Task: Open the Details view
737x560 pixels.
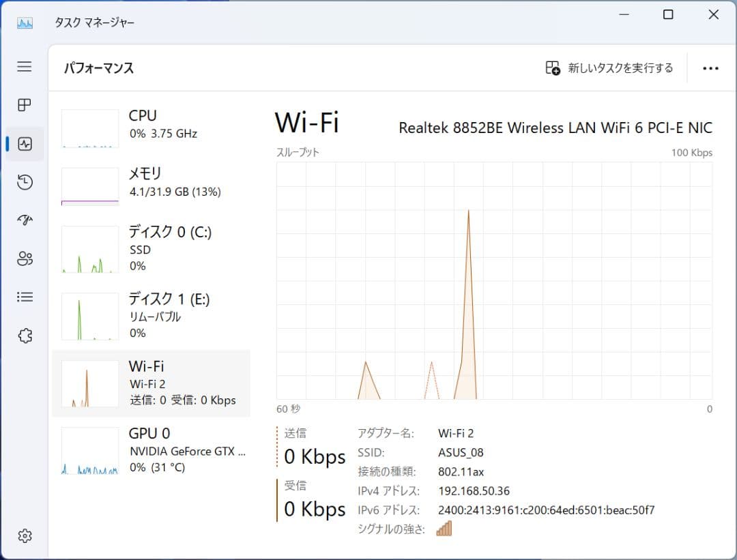Action: [24, 296]
